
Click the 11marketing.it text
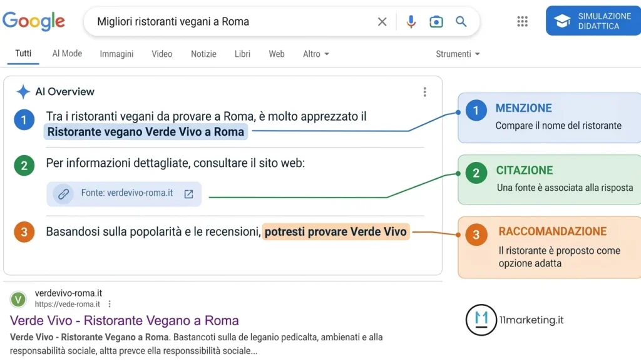tap(531, 320)
